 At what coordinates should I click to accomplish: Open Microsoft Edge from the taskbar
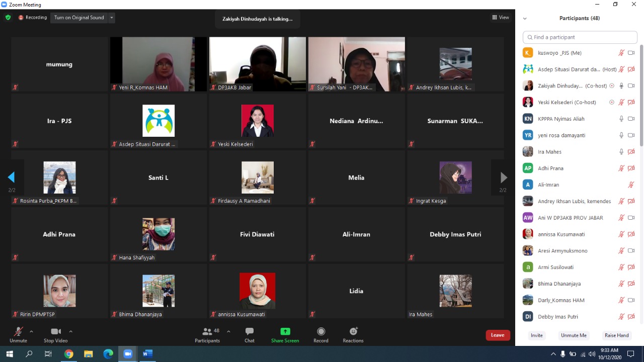(x=108, y=354)
